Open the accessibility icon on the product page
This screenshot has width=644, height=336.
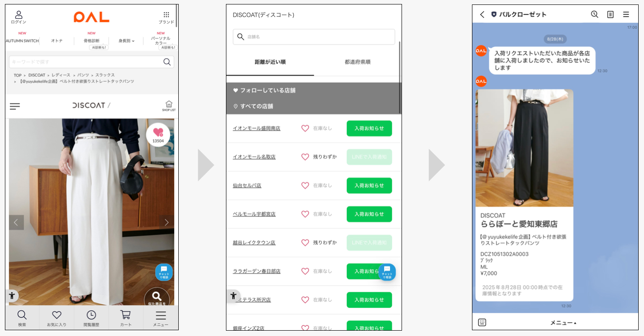(12, 295)
